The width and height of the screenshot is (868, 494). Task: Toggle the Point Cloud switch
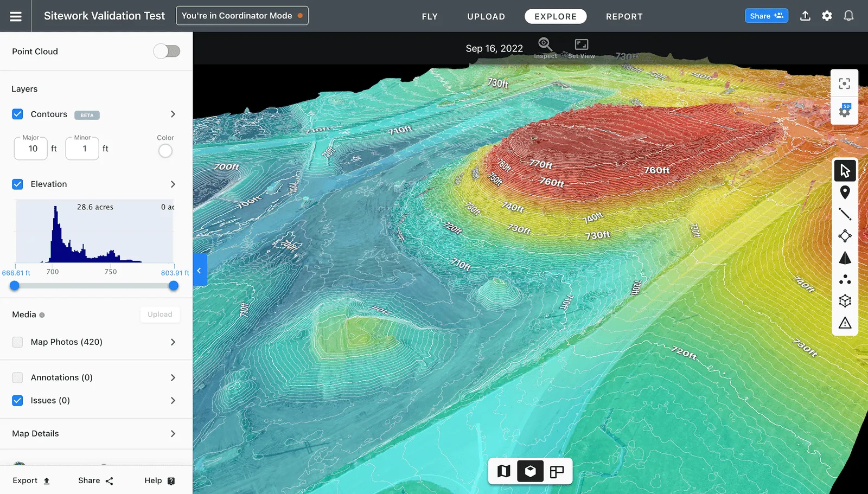pyautogui.click(x=167, y=51)
